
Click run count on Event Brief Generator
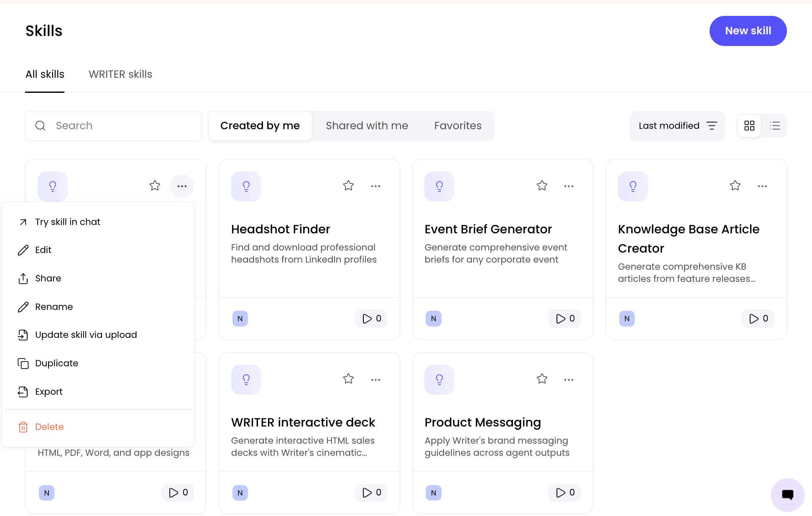tap(565, 319)
